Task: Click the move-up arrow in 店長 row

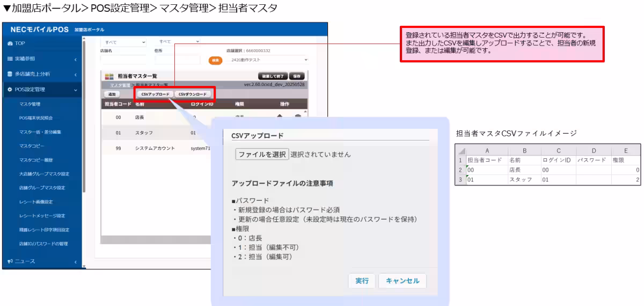Action: pyautogui.click(x=280, y=117)
